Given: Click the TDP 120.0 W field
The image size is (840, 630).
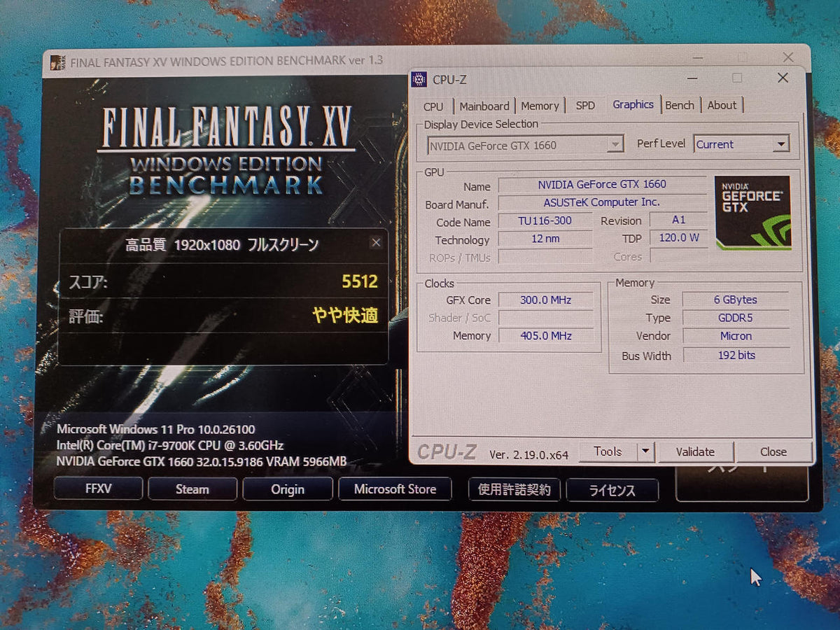Looking at the screenshot, I should coord(678,238).
